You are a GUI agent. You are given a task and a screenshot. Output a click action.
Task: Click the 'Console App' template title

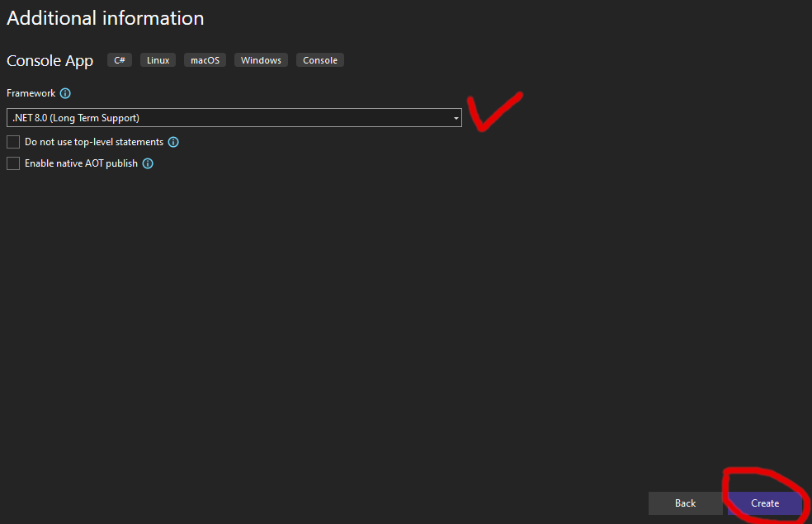50,61
